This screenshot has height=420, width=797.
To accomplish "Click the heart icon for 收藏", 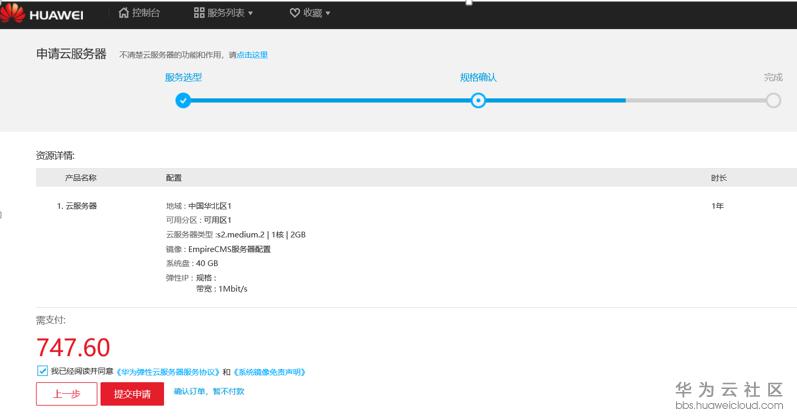I will pyautogui.click(x=294, y=13).
